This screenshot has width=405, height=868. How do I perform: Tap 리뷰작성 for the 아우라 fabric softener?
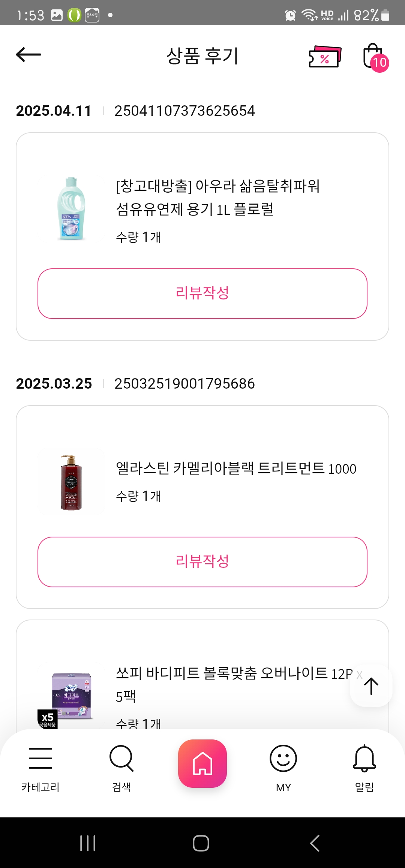(202, 293)
